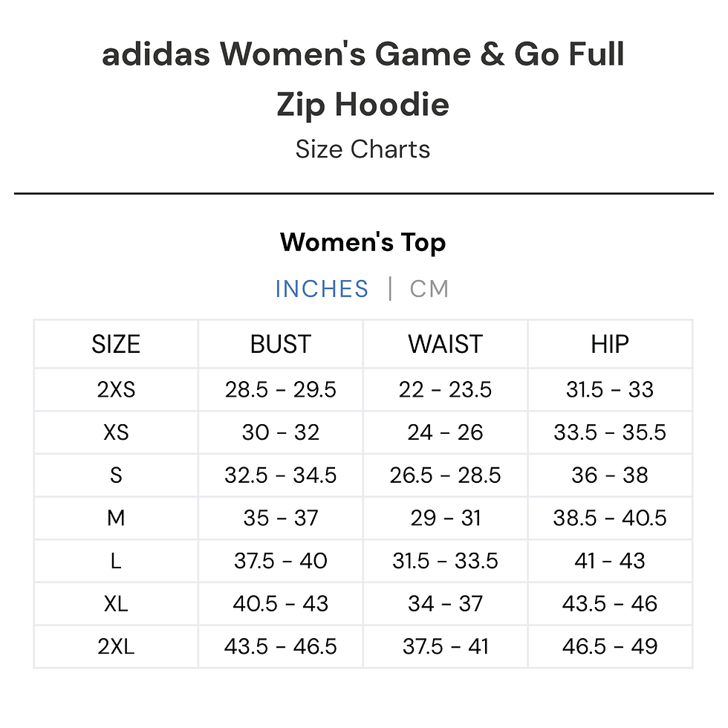Click the WAIST column header

click(x=445, y=344)
